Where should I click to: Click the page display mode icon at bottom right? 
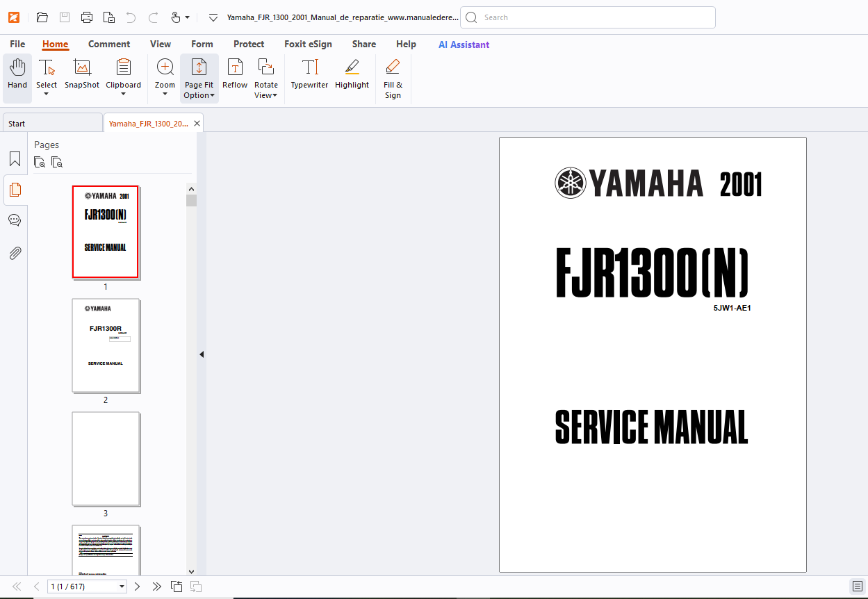[x=858, y=586]
